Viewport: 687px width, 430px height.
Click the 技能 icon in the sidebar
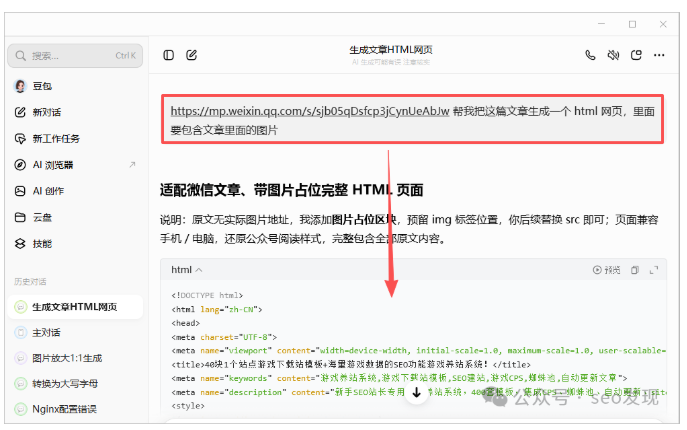coord(20,244)
